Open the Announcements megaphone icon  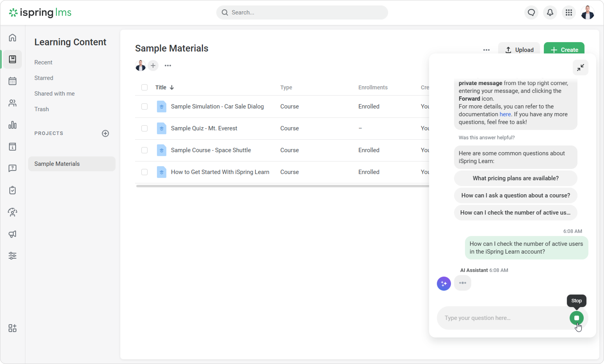pyautogui.click(x=12, y=234)
